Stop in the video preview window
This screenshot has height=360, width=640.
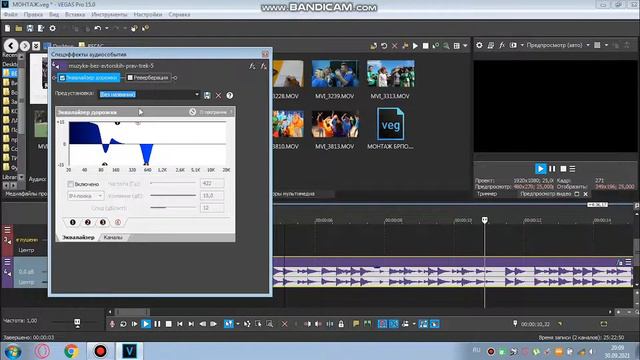click(x=563, y=169)
